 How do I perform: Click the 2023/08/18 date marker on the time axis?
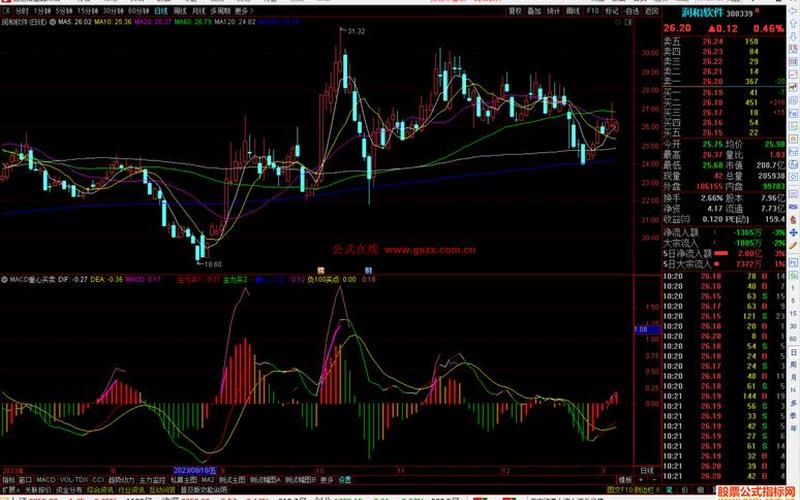[x=197, y=468]
